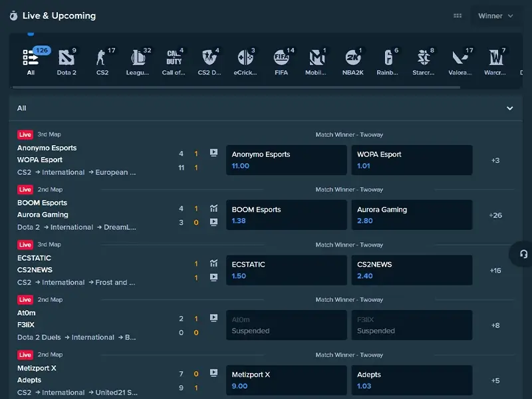Switch to grid view layout icon
532x399 pixels.
pyautogui.click(x=458, y=15)
